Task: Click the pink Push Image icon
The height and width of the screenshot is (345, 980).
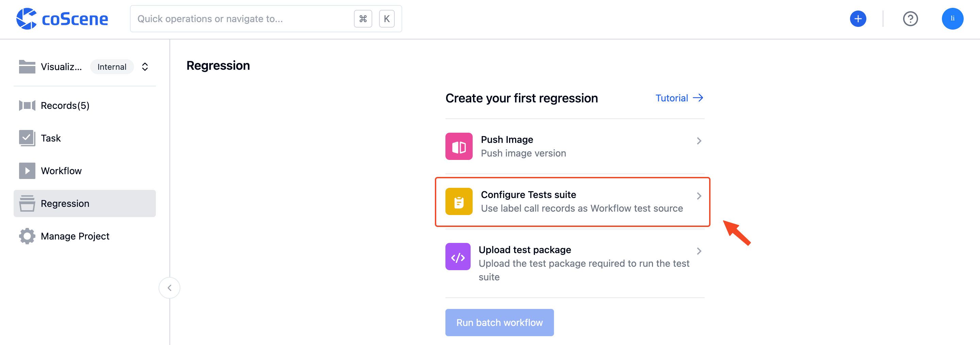Action: tap(459, 146)
